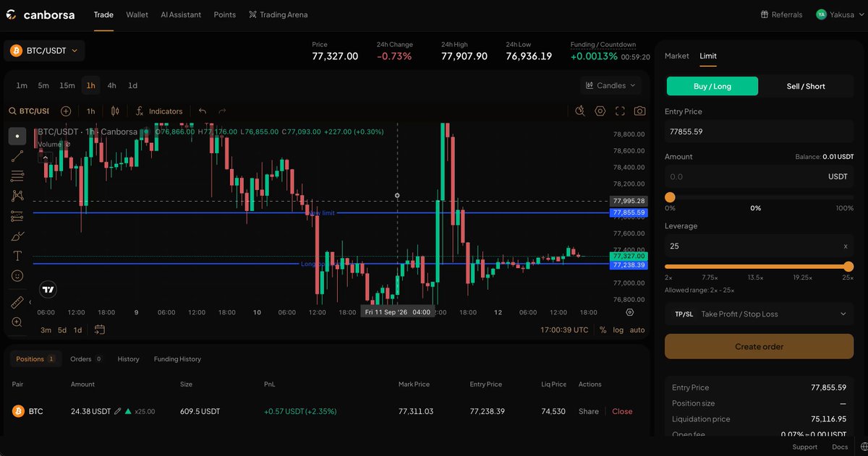
Task: Add a symbol to compare with plus icon
Action: (66, 111)
